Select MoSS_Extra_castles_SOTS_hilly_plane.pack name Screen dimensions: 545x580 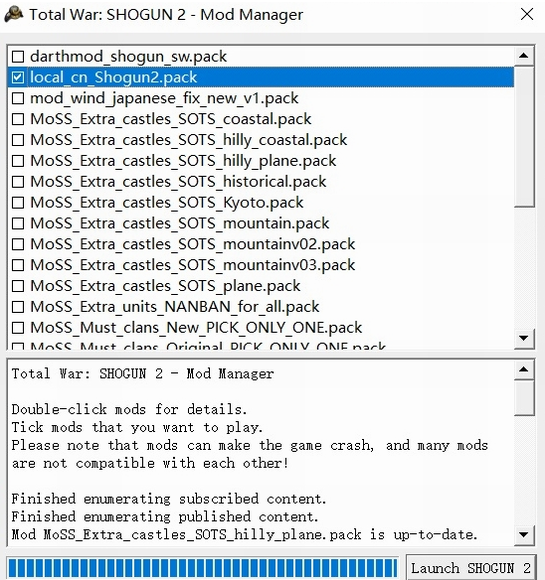[x=183, y=161]
